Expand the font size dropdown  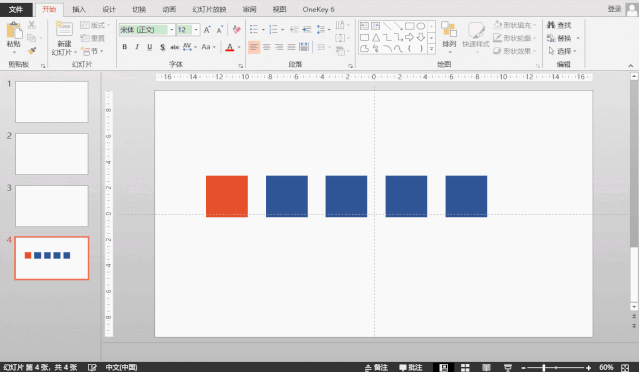[x=196, y=30]
